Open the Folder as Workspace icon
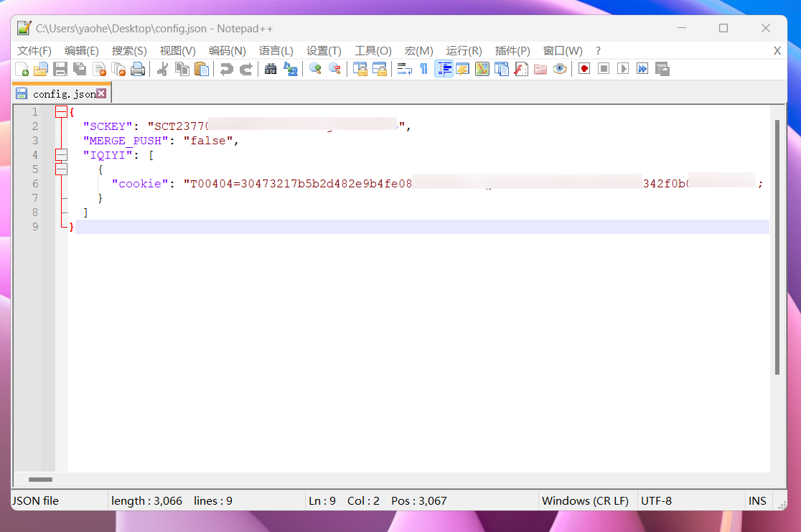This screenshot has width=801, height=532. [540, 69]
